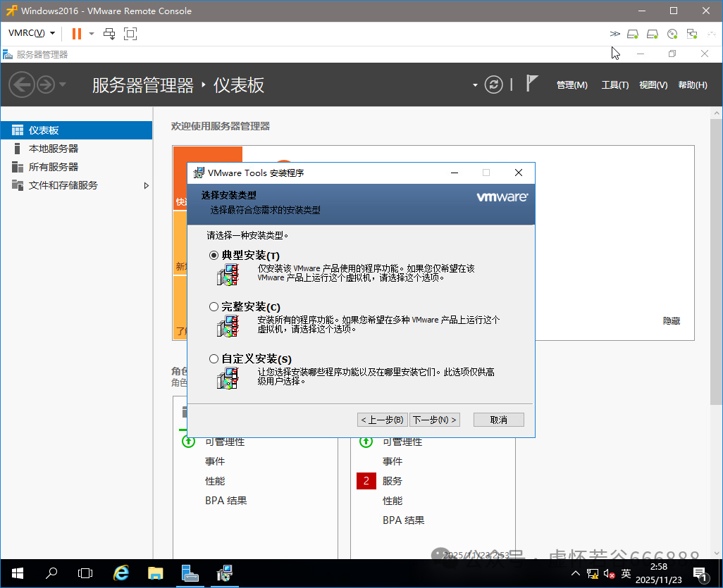
Task: Click the red 2 services alert badge
Action: [366, 481]
